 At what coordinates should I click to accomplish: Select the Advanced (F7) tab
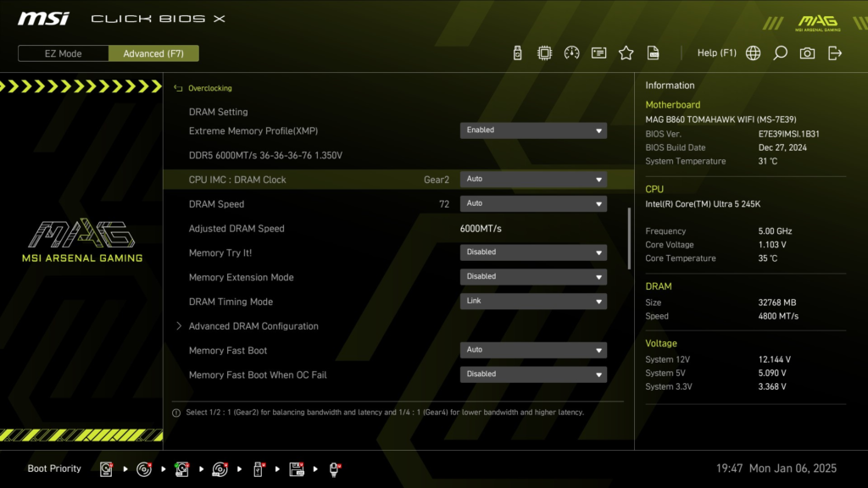click(x=153, y=53)
